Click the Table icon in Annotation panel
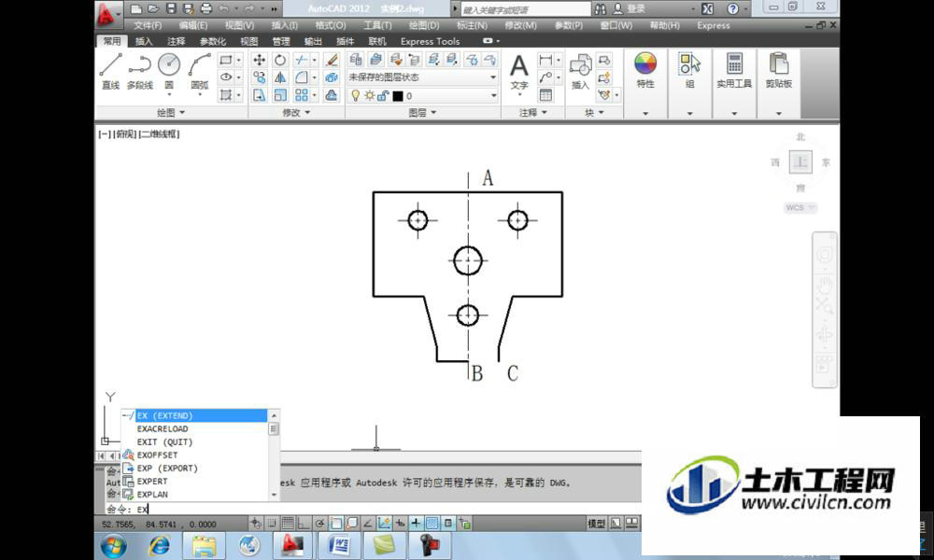The image size is (934, 560). tap(545, 95)
